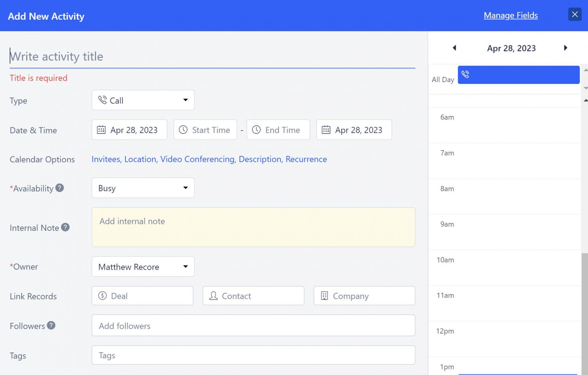Viewport: 588px width, 375px height.
Task: Expand the Availability dropdown set to Busy
Action: (143, 188)
